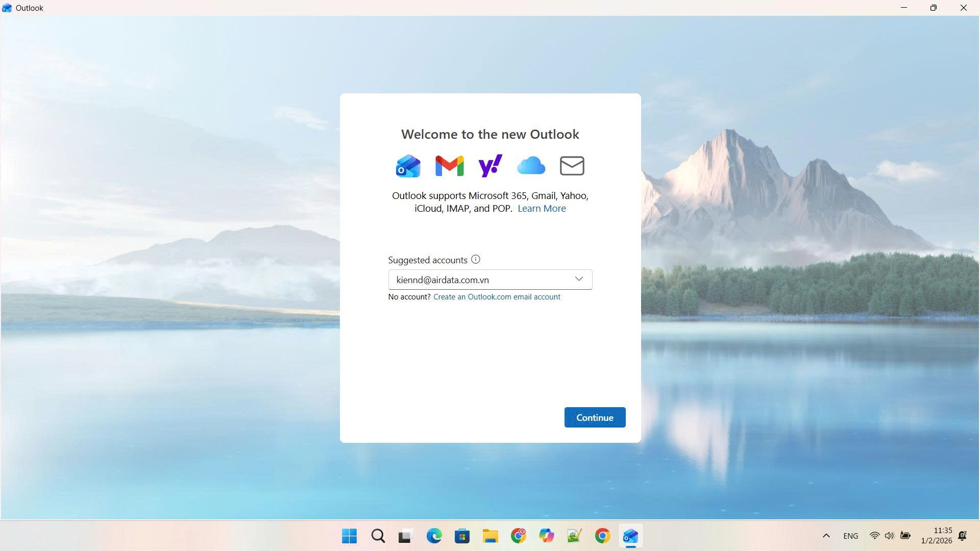The width and height of the screenshot is (980, 551).
Task: Click the ENG language indicator
Action: click(850, 536)
